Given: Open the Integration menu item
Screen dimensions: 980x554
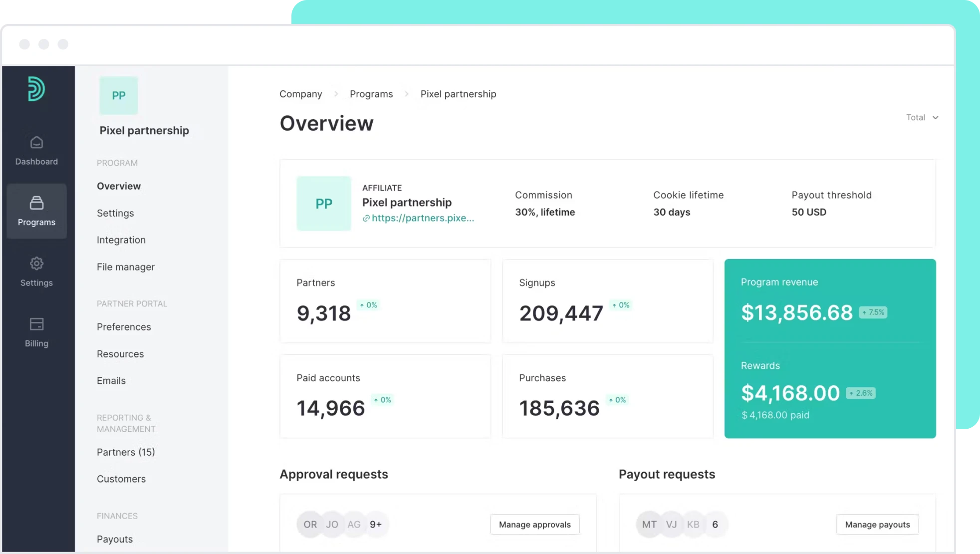Looking at the screenshot, I should click(x=121, y=240).
